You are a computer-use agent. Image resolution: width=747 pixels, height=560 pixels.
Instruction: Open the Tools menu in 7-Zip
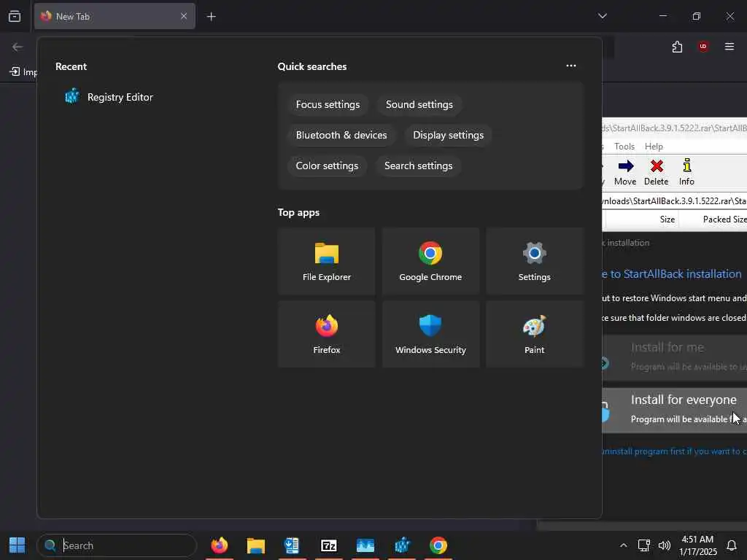click(624, 146)
